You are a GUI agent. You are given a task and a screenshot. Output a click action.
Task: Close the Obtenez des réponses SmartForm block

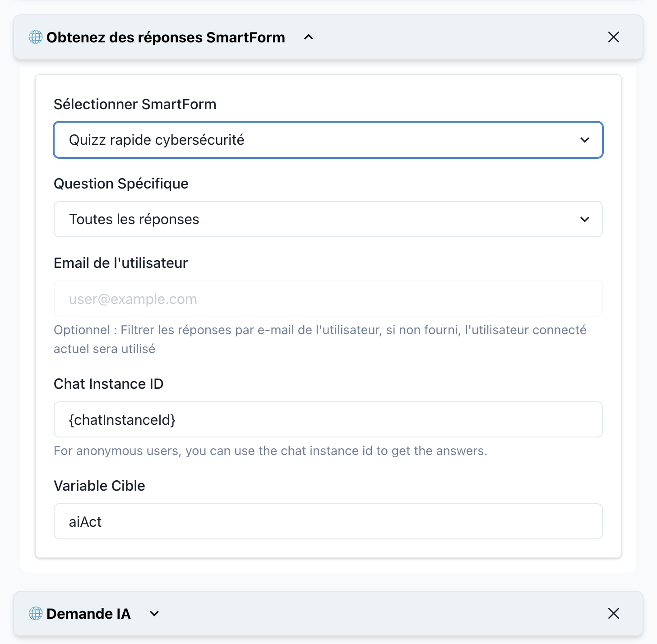point(614,37)
